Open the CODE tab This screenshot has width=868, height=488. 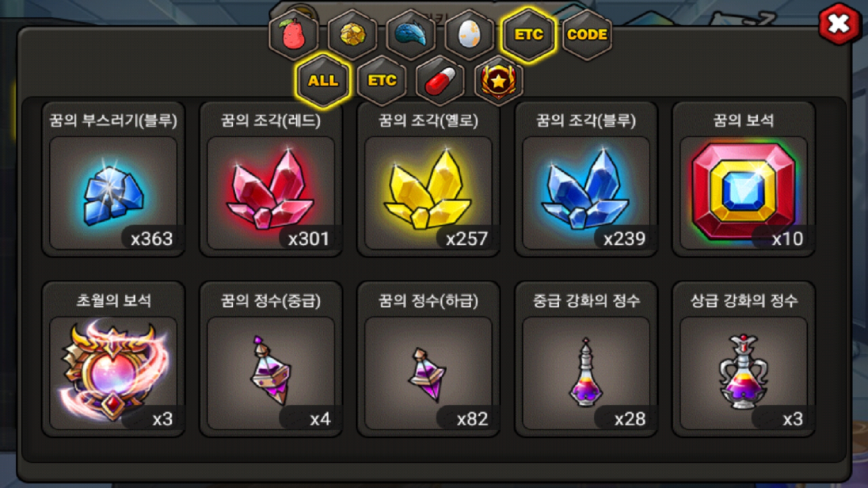tap(587, 34)
